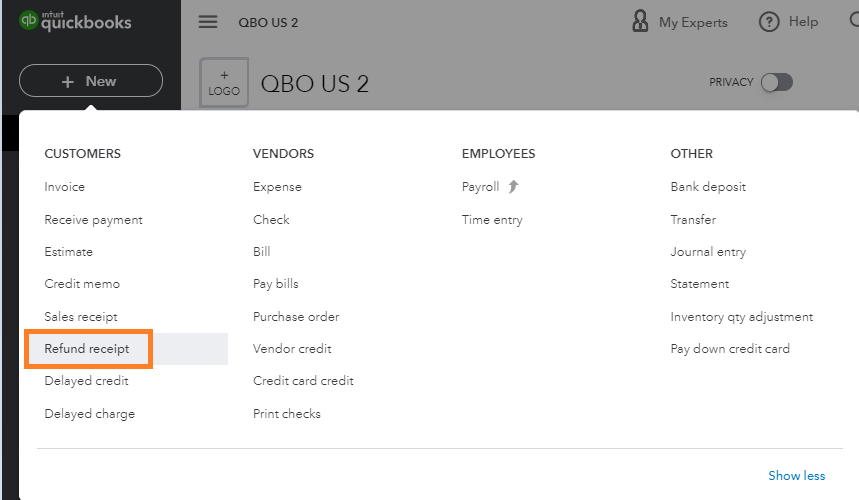Select Delayed credit
The image size is (859, 500).
87,381
